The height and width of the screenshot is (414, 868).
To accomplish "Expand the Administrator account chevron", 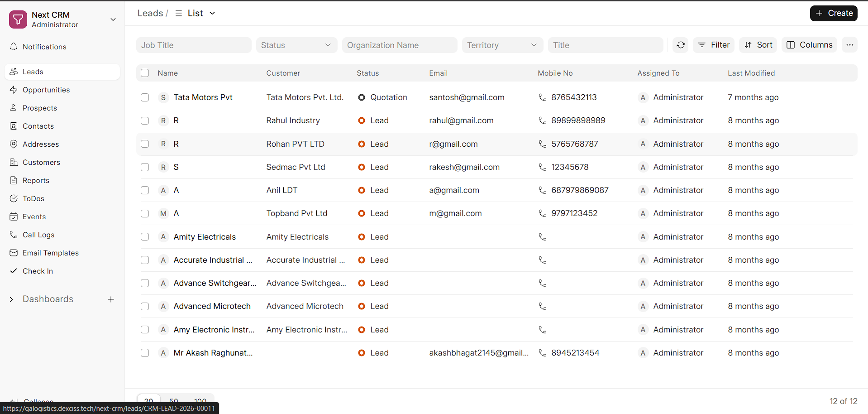I will coord(113,19).
